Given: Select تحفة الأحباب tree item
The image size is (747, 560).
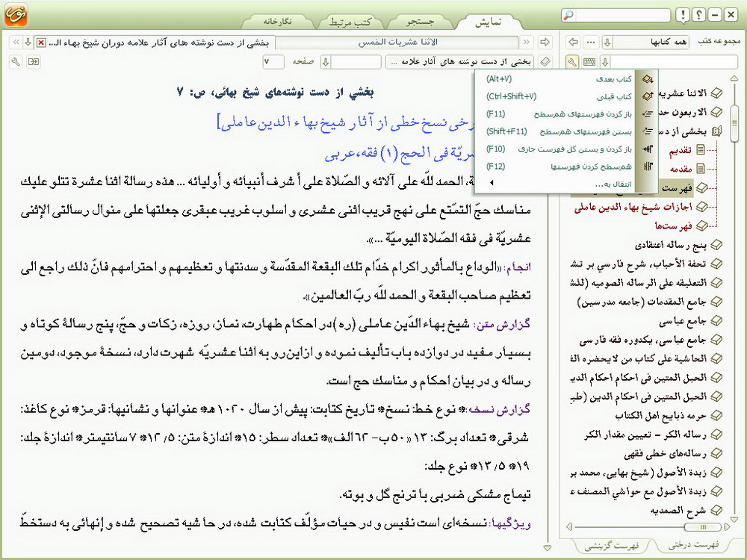Looking at the screenshot, I should coord(638,264).
